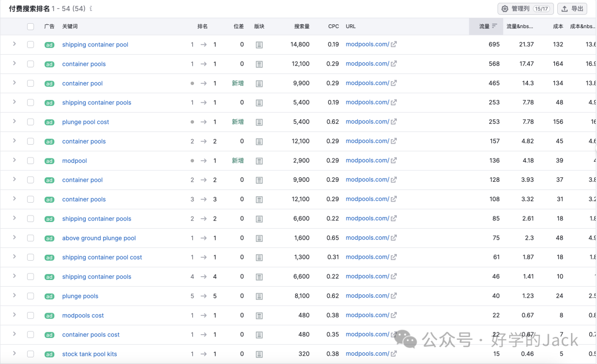The width and height of the screenshot is (597, 364).
Task: Click the 导出 export button
Action: click(572, 9)
